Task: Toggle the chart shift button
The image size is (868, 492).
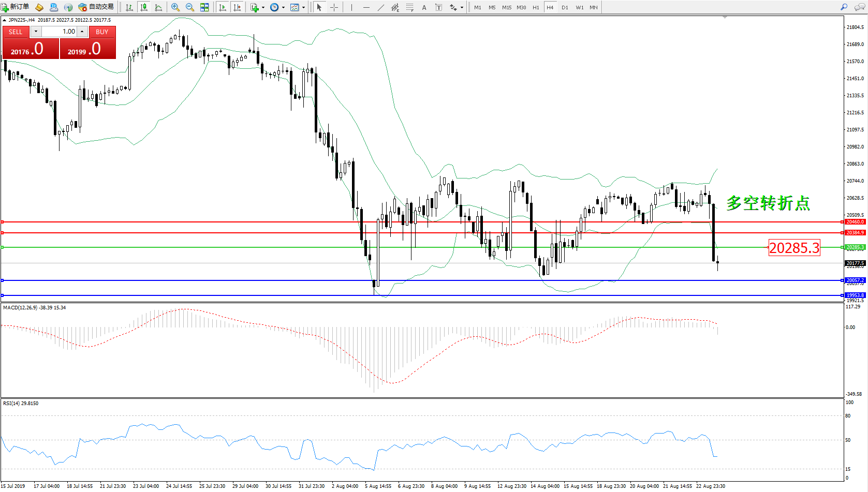Action: 237,7
